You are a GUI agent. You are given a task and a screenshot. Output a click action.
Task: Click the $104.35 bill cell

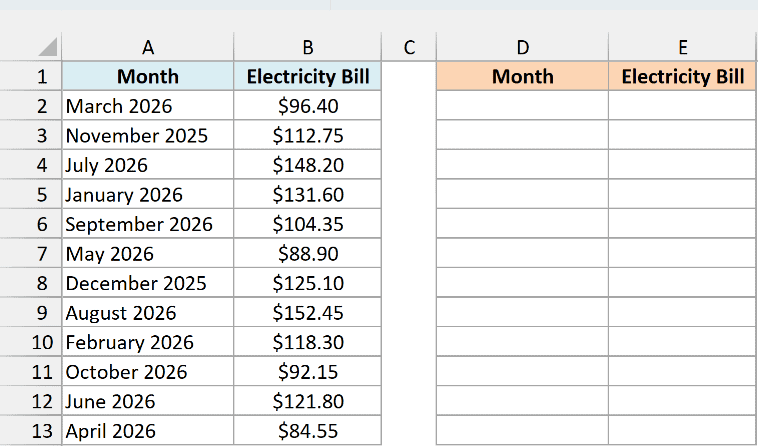[x=307, y=224]
